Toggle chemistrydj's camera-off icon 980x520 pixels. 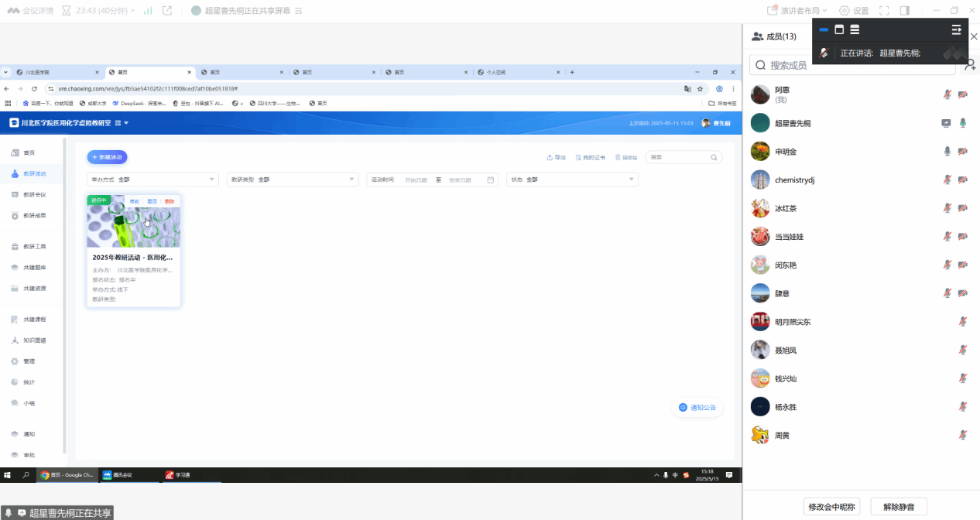coord(963,180)
